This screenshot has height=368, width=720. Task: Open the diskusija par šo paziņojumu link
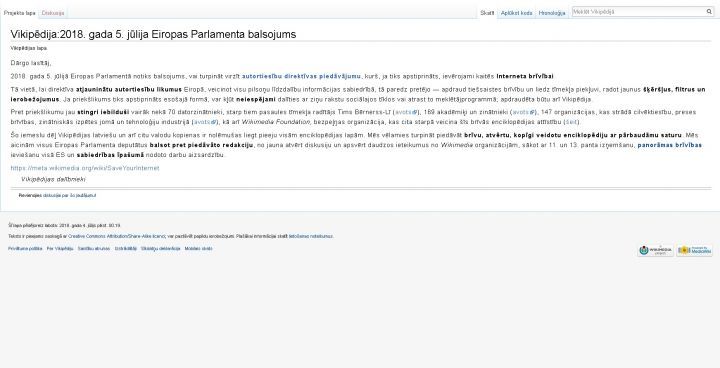coord(69,196)
